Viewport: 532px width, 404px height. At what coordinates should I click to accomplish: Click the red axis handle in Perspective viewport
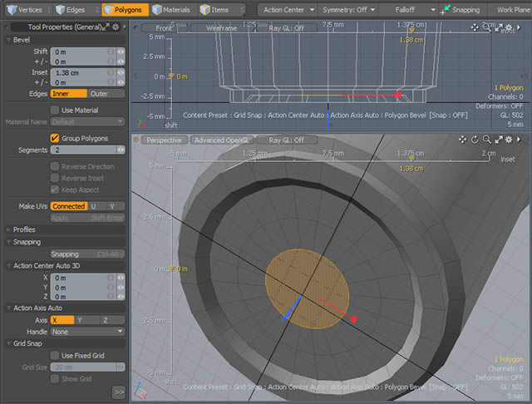point(354,318)
